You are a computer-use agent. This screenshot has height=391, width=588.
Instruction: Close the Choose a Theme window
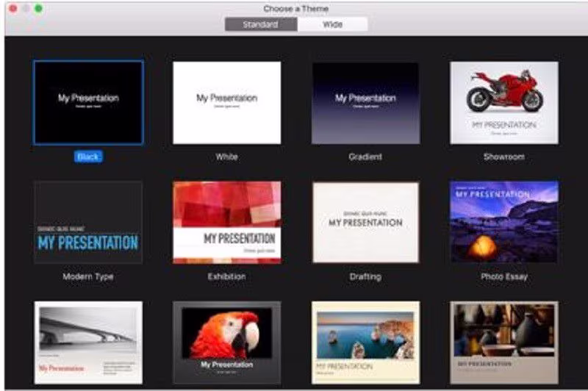[13, 9]
